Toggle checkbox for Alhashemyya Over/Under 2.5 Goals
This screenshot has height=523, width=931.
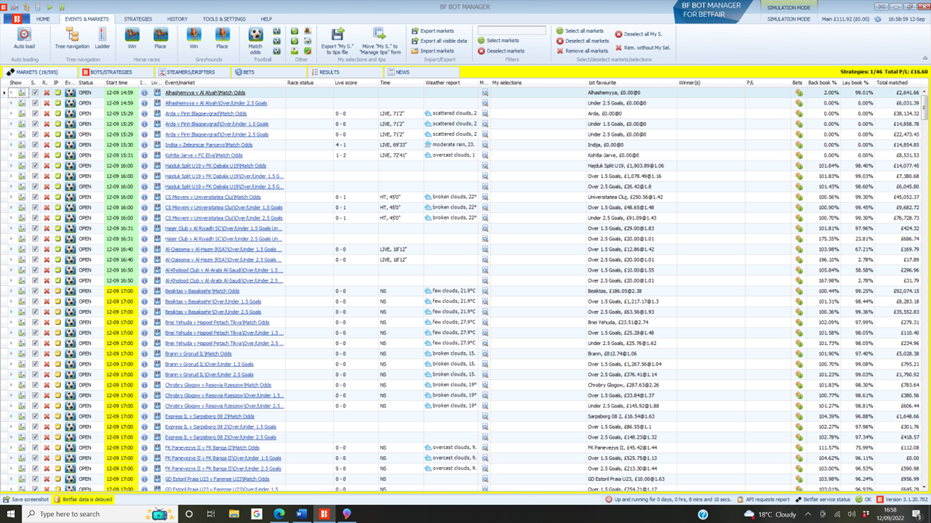tap(35, 103)
